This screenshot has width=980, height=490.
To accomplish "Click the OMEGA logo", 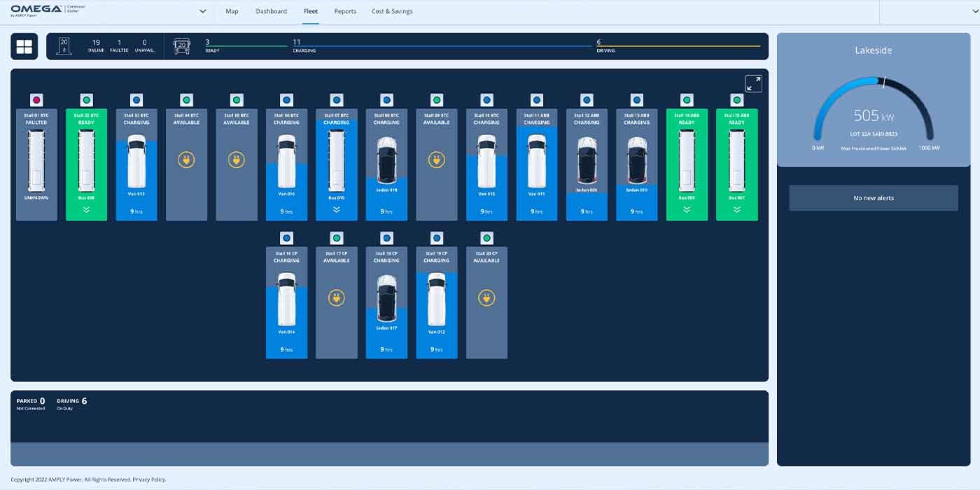I will (x=36, y=10).
